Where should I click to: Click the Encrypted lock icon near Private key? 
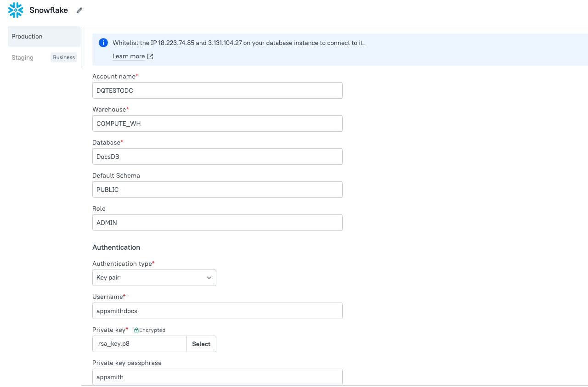tap(136, 330)
